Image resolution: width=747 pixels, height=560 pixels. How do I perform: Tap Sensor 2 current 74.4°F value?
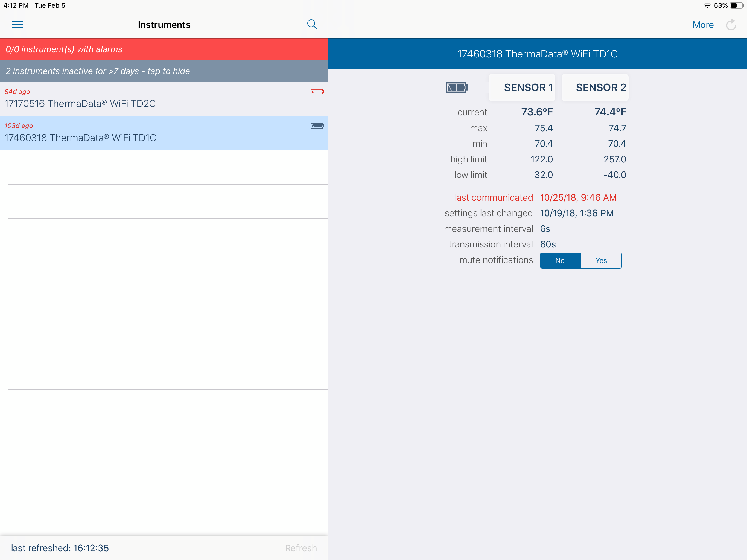pos(610,112)
